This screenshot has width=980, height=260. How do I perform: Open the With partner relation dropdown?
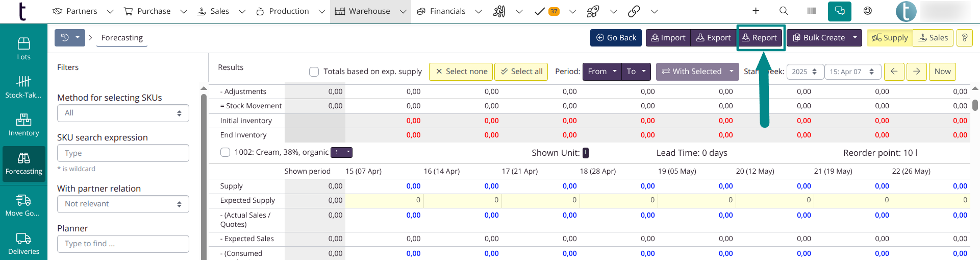pos(123,204)
